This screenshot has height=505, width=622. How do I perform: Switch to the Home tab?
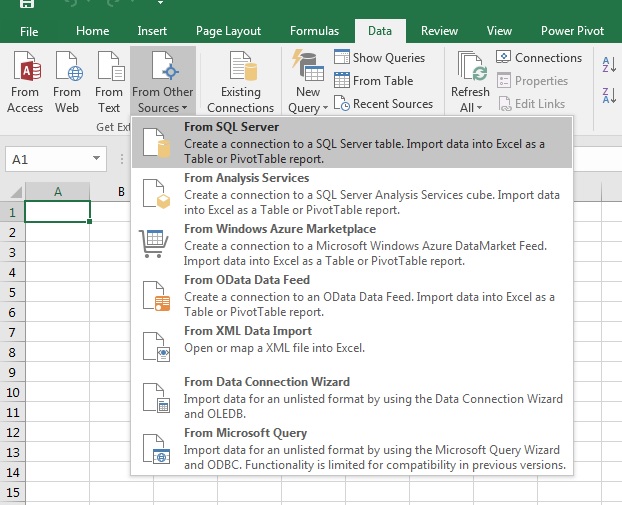[x=92, y=31]
